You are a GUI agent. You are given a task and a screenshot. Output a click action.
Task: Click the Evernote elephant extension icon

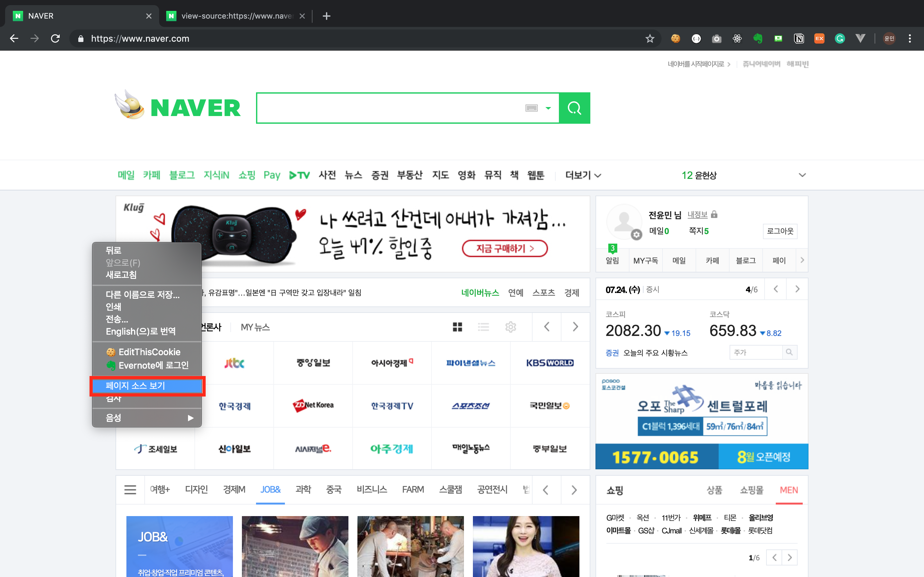(757, 38)
